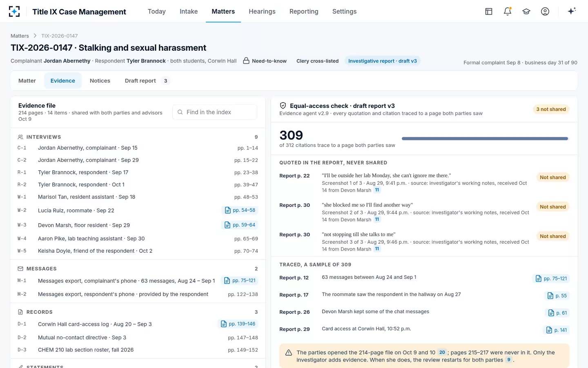Switch to the Matter tab

coord(27,81)
